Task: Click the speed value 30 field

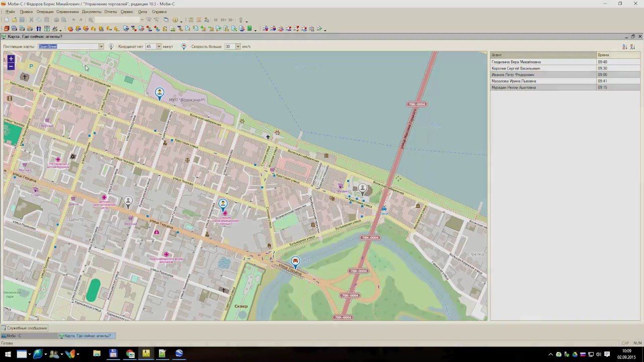Action: pos(230,46)
